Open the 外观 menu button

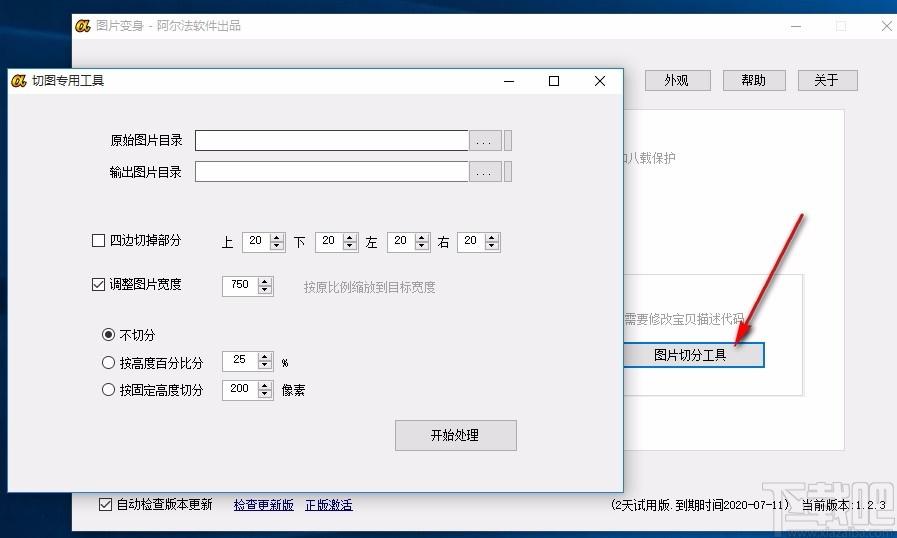[676, 81]
